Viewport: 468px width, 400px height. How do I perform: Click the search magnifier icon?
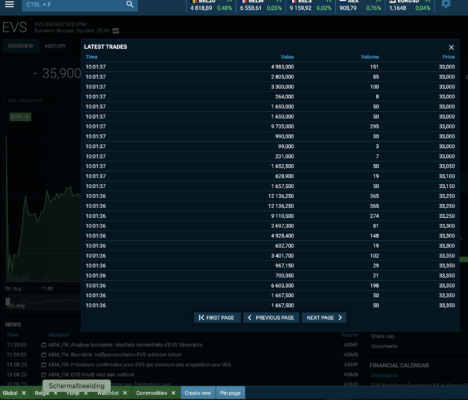tap(130, 4)
